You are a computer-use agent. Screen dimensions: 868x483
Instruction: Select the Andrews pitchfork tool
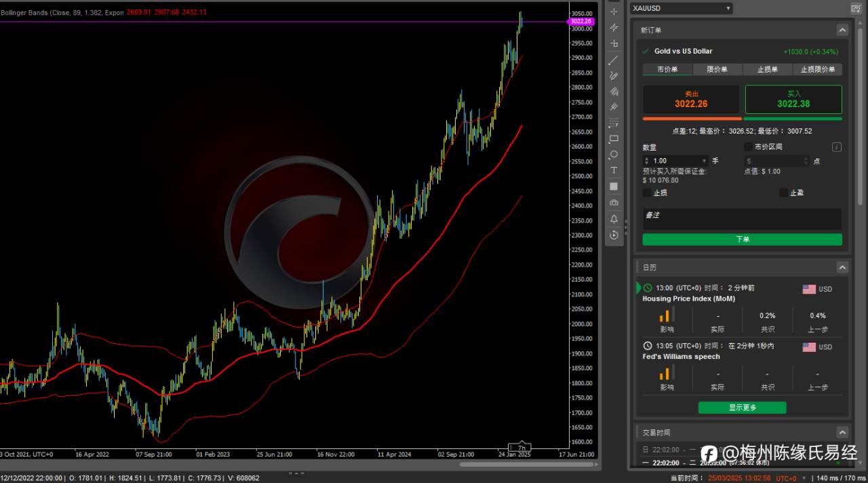(614, 107)
